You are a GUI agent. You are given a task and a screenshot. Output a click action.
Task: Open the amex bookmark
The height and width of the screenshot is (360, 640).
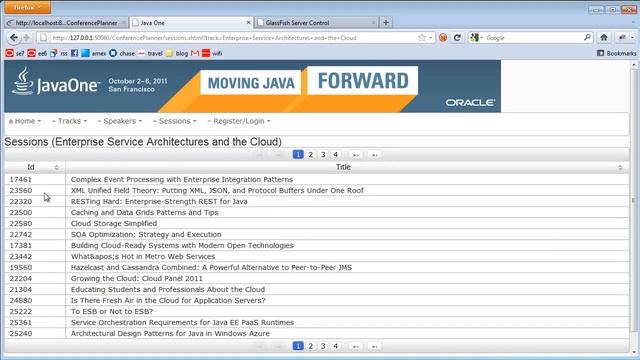(x=93, y=53)
